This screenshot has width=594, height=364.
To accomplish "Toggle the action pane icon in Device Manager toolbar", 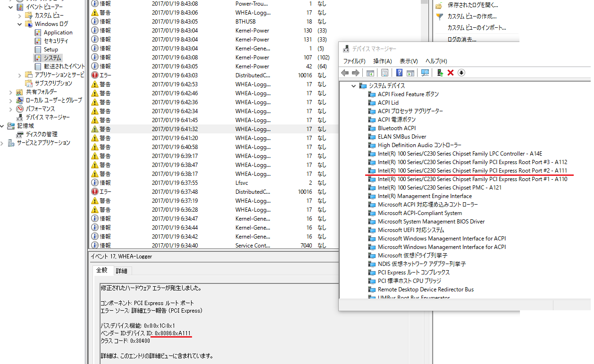I will tap(410, 73).
